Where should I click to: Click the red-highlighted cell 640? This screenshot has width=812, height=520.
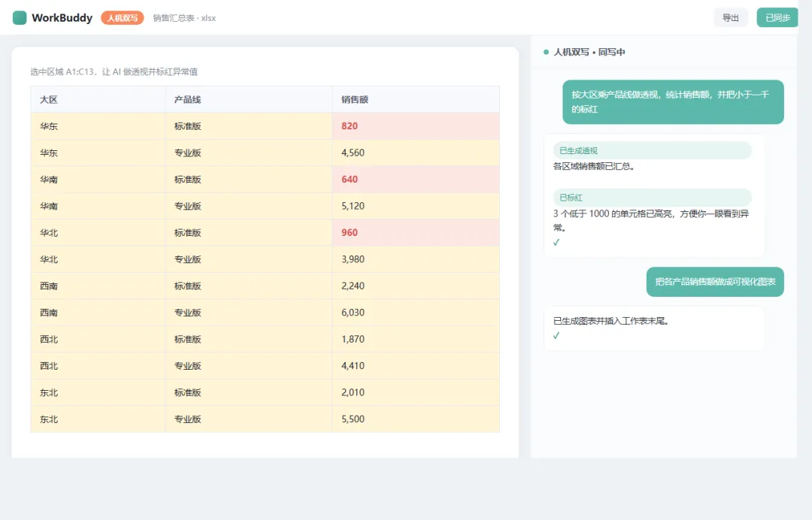click(416, 179)
